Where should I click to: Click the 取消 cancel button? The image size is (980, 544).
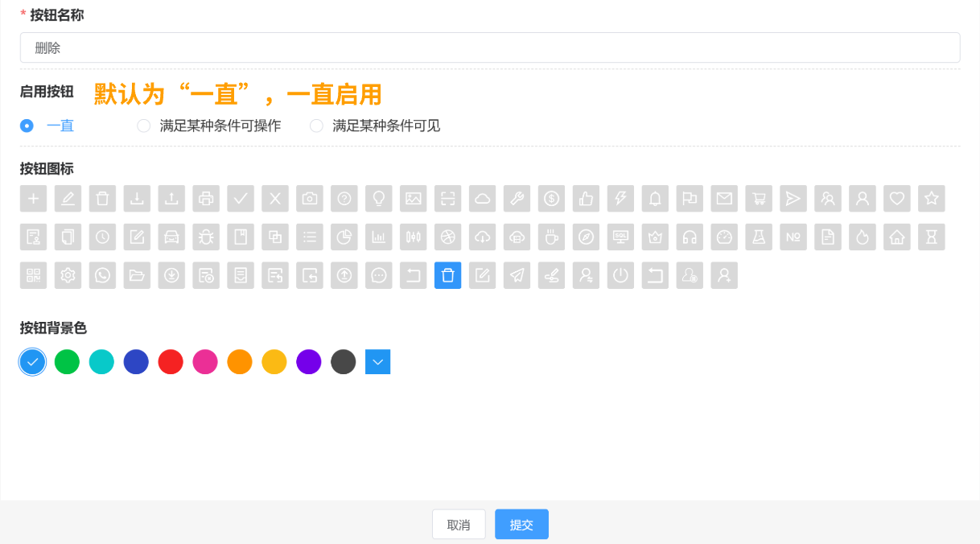(459, 524)
